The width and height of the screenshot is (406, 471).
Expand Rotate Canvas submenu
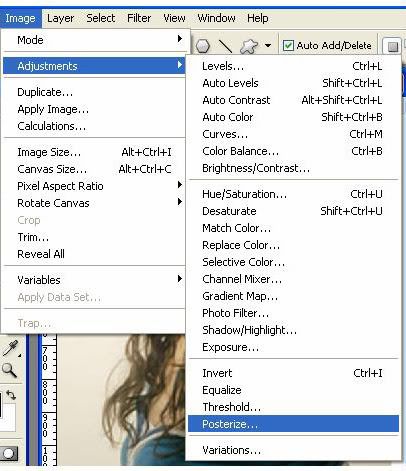94,203
